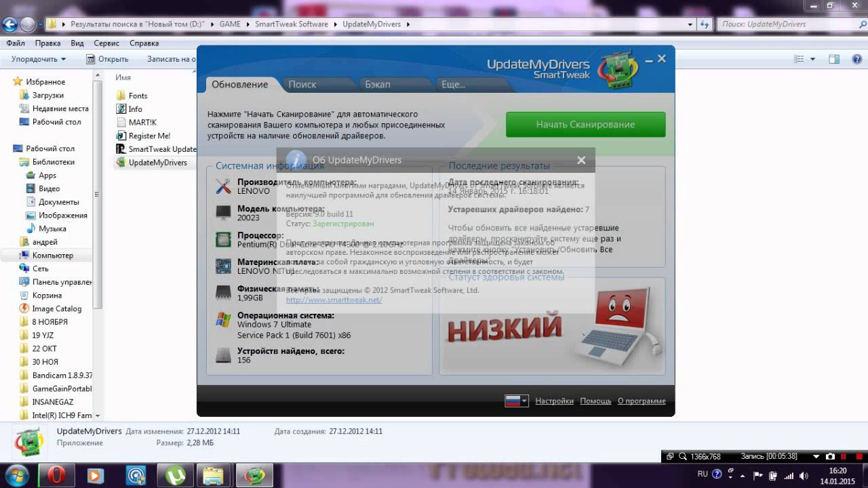Click the Windows Start button
Image resolution: width=868 pixels, height=488 pixels.
click(16, 474)
